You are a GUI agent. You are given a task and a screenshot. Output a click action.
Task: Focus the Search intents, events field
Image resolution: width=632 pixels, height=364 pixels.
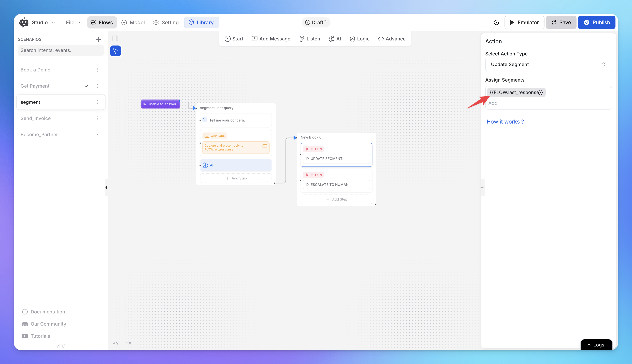pos(61,50)
